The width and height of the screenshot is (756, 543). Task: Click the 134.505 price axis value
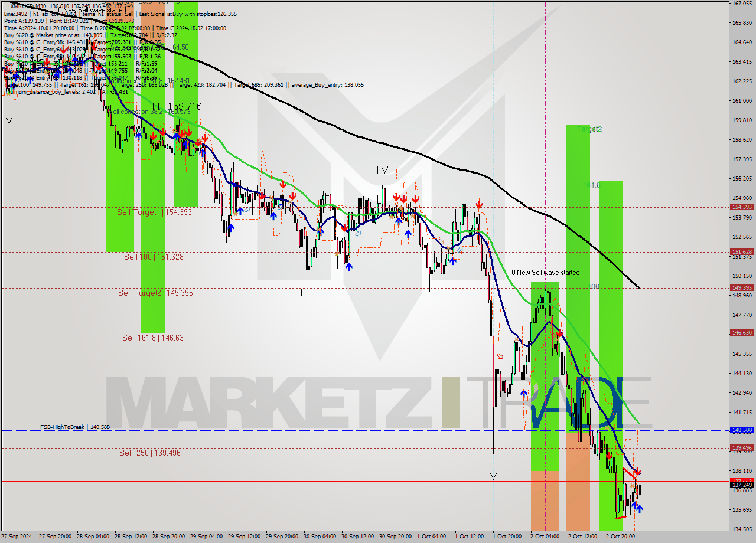[742, 529]
